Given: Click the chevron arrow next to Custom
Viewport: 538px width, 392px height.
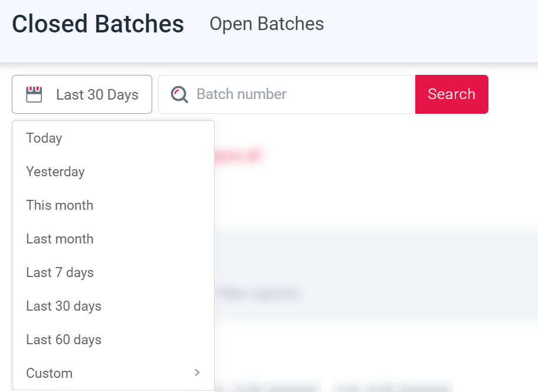Looking at the screenshot, I should pos(197,373).
